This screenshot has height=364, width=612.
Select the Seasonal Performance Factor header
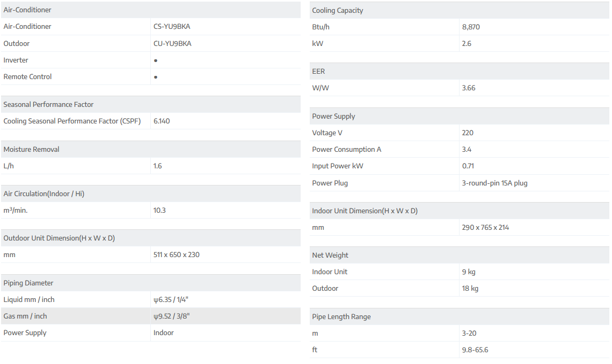49,104
